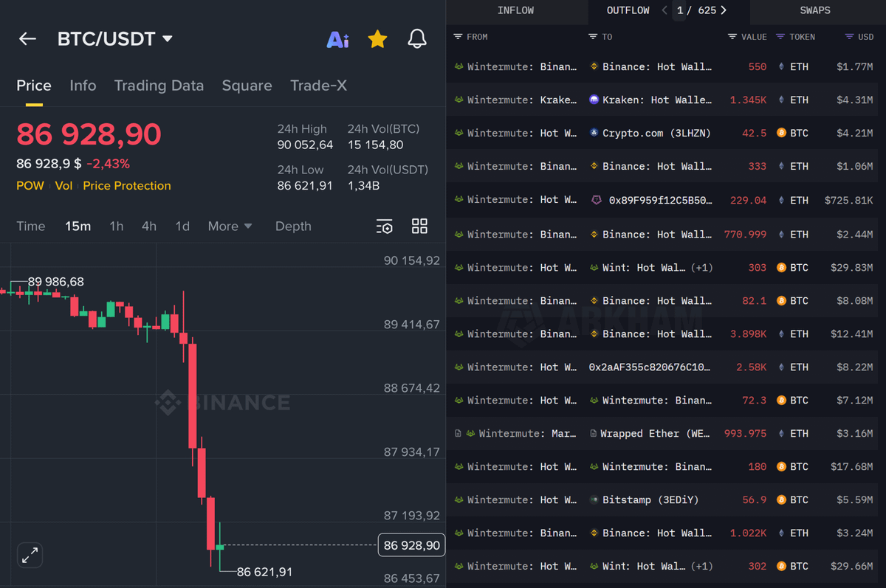Click the 993.975 ETH value
The image size is (886, 588).
746,434
